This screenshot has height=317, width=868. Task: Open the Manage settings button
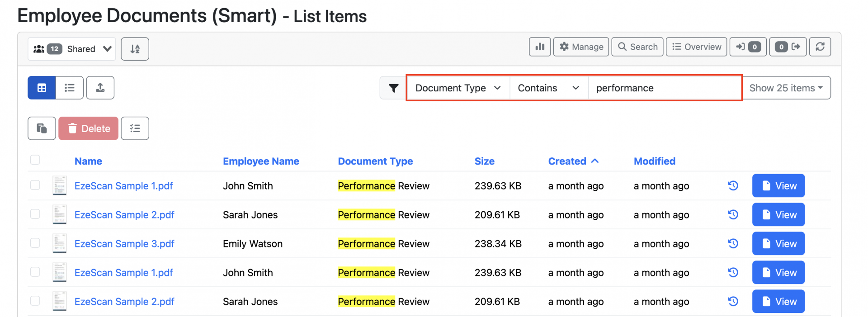(581, 47)
